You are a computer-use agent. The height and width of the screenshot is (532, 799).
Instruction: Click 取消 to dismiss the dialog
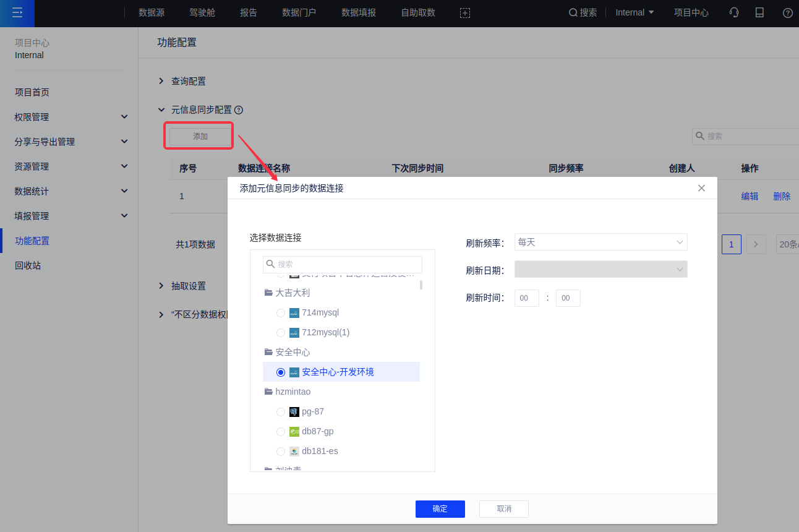[x=503, y=508]
